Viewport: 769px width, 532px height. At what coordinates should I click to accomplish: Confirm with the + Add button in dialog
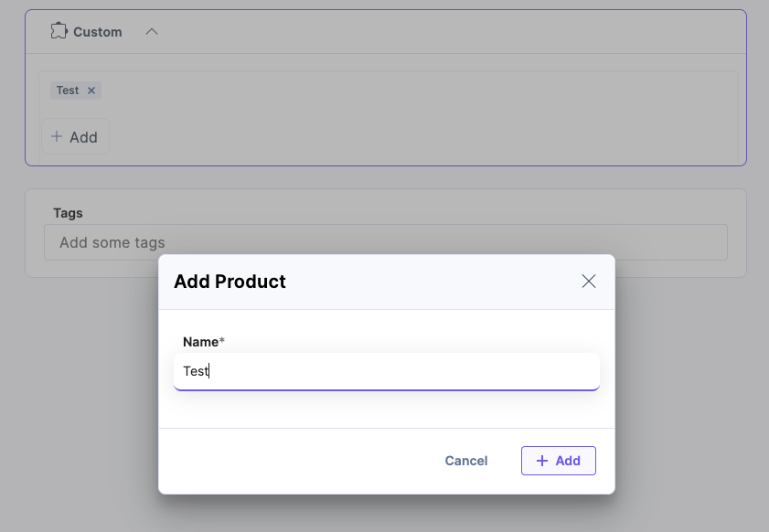click(558, 461)
